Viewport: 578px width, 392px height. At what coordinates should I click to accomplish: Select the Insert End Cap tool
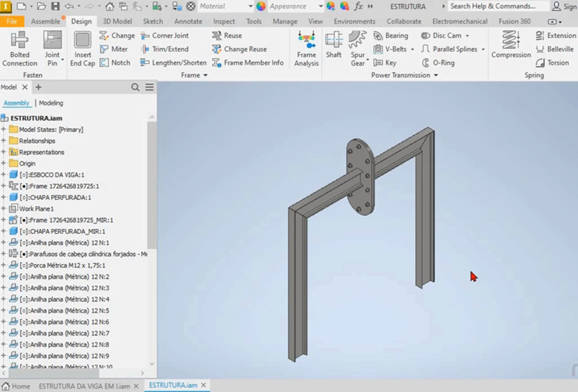83,48
